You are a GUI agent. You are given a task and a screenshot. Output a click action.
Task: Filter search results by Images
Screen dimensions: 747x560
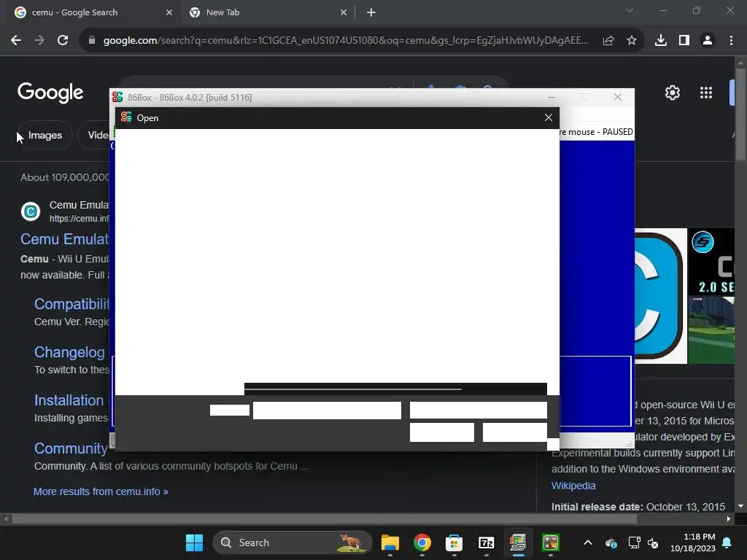point(44,135)
